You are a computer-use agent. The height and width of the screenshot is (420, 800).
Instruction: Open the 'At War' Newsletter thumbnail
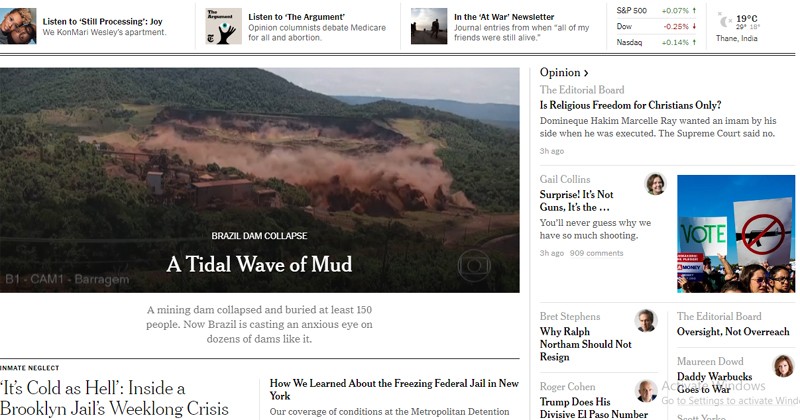click(x=429, y=26)
